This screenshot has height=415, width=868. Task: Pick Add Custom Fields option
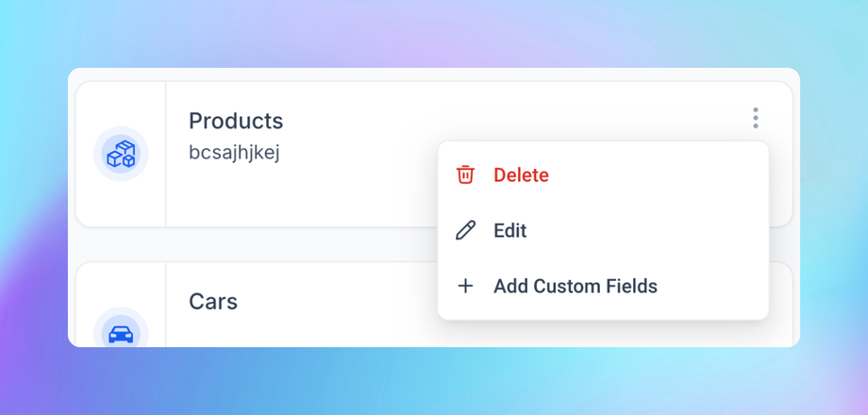[575, 287]
